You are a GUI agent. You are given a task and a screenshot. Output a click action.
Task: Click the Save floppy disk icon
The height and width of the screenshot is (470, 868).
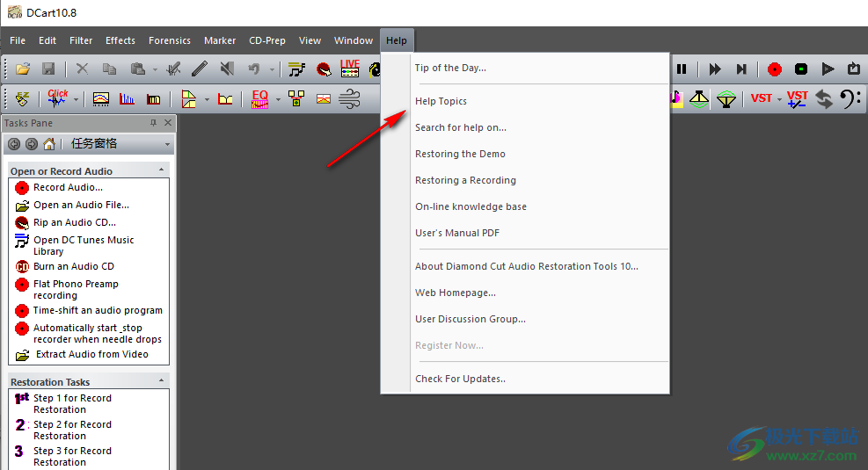48,69
